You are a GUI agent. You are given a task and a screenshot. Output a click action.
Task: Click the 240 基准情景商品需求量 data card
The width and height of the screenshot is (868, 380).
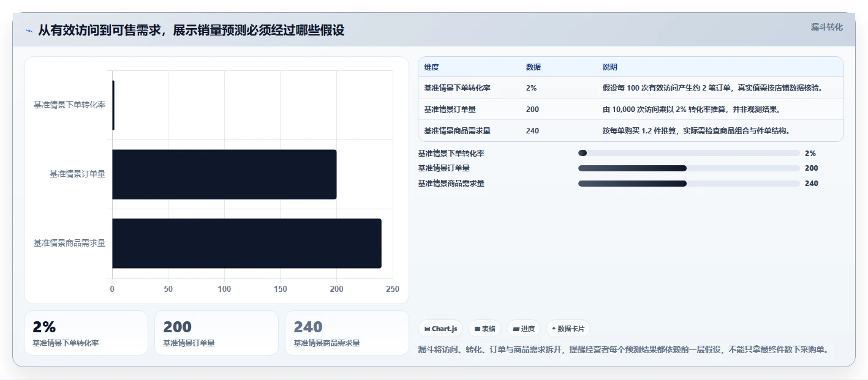click(x=347, y=333)
